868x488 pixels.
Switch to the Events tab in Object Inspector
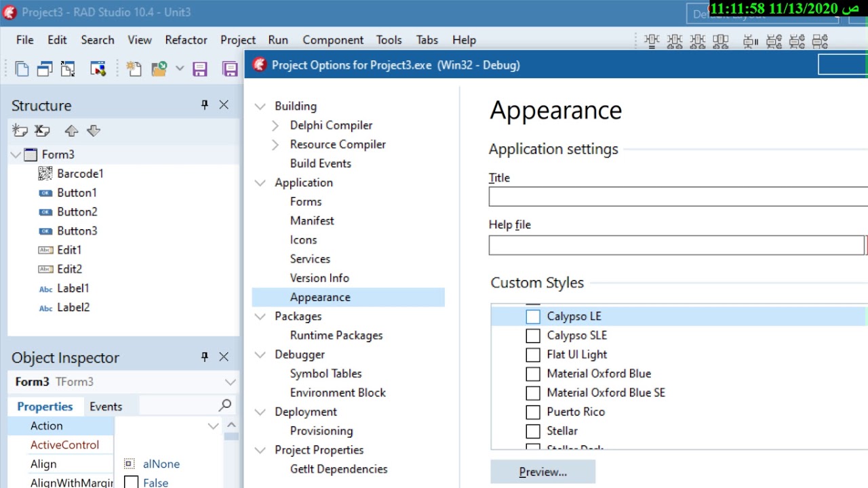pos(106,407)
